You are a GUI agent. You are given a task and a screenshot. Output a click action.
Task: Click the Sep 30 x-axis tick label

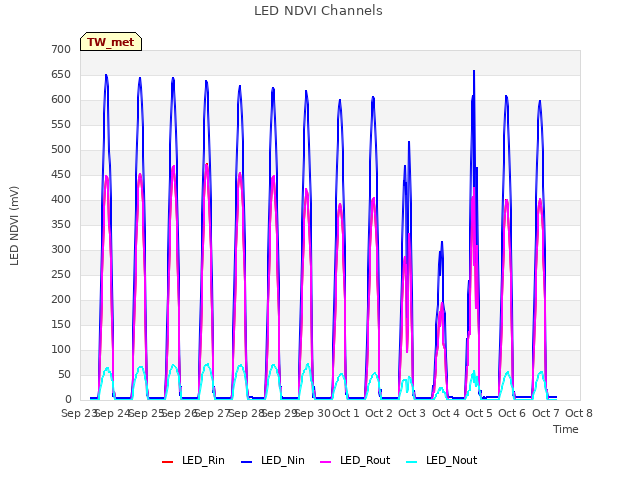coord(313,413)
